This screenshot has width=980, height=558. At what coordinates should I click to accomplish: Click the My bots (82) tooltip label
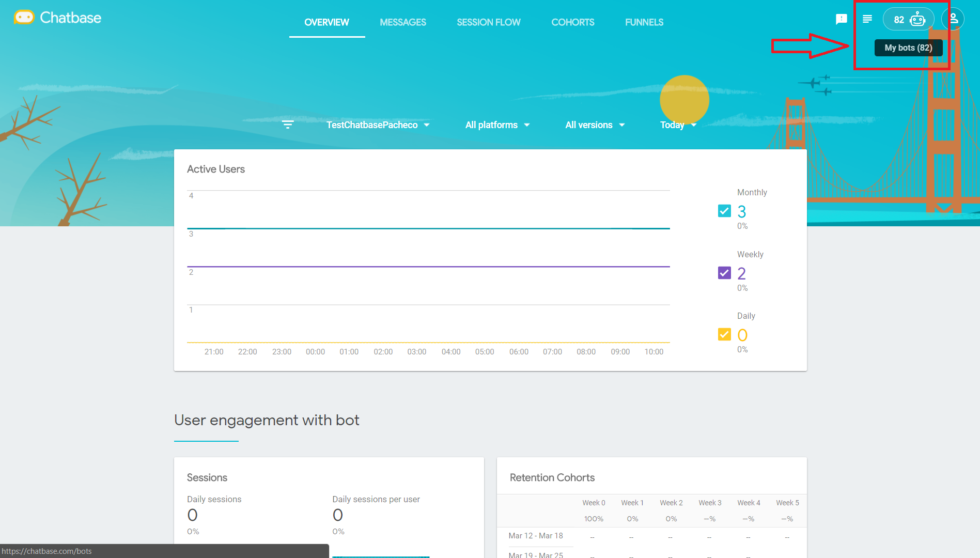click(908, 48)
